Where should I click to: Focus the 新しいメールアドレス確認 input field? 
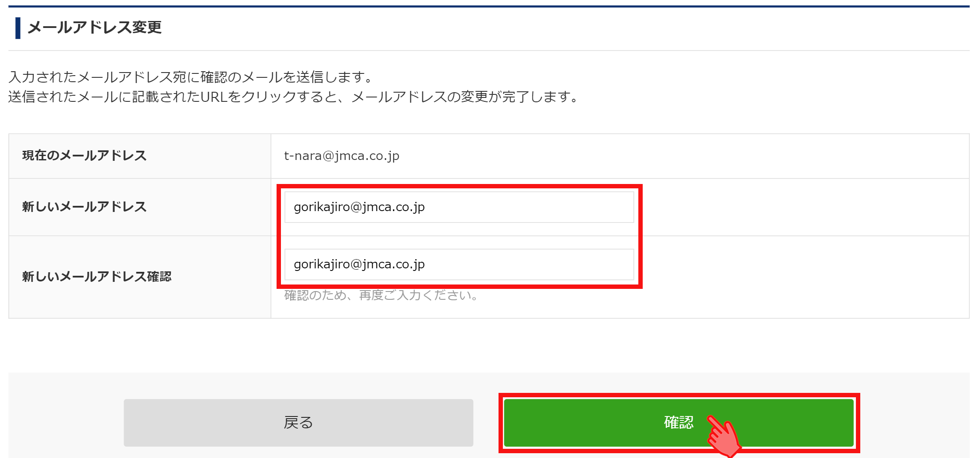coord(459,264)
